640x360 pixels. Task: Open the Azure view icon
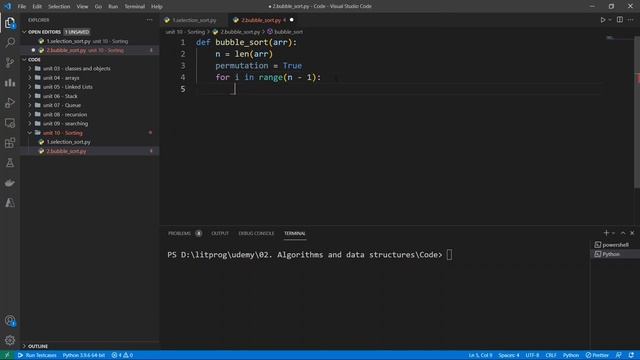tap(10, 203)
